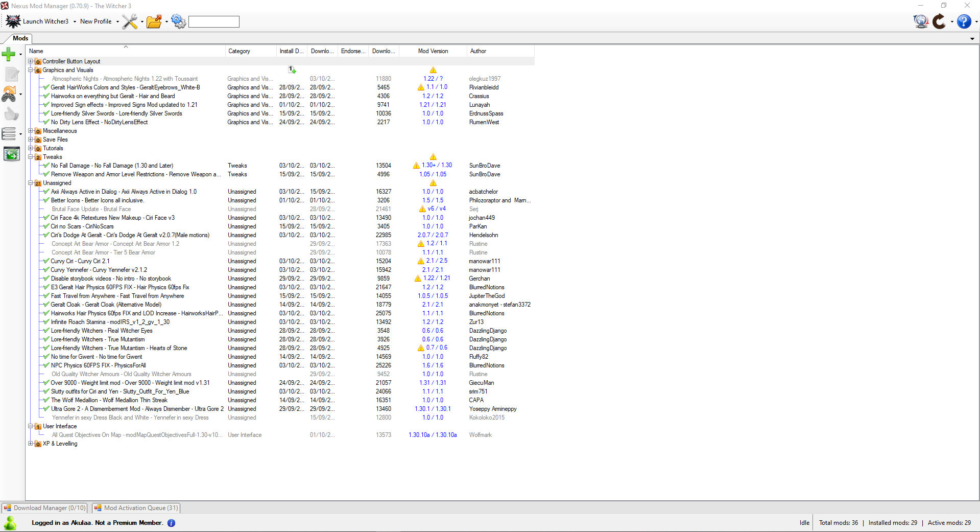The image size is (980, 532).
Task: Toggle checkmark for Ciri no Scars mod
Action: [x=46, y=226]
